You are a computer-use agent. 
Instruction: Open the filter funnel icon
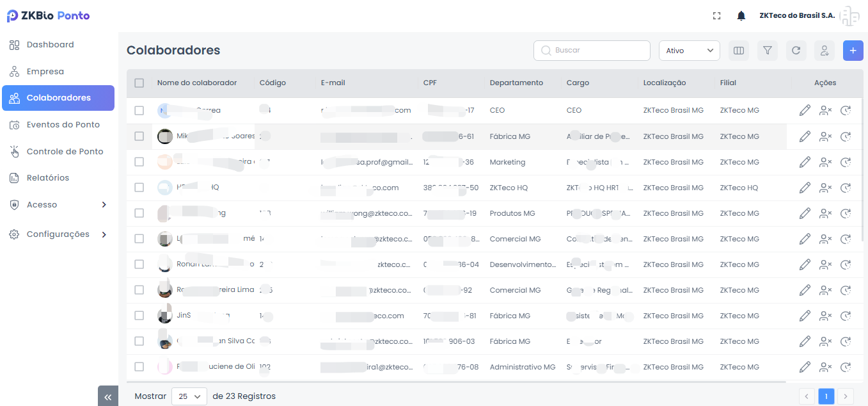(768, 51)
